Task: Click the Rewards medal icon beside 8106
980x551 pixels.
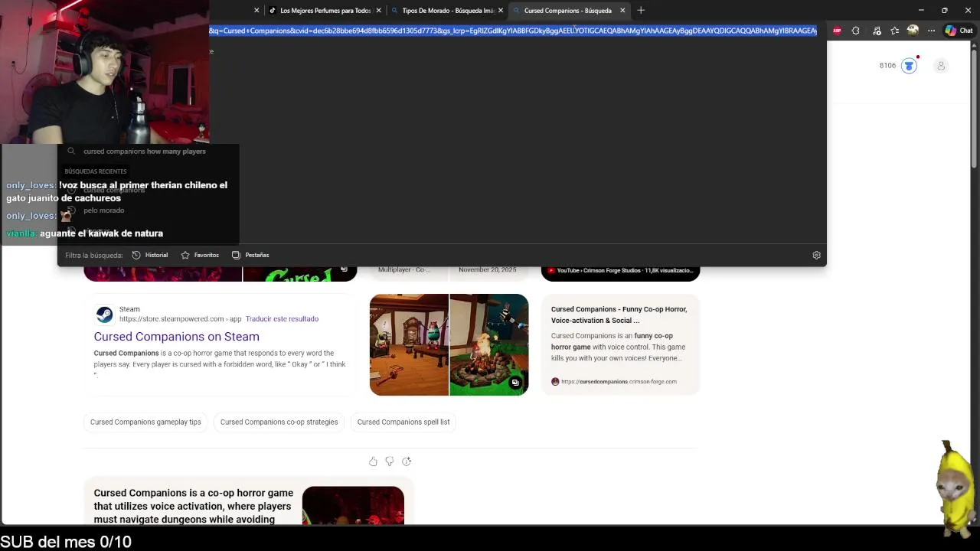Action: pyautogui.click(x=909, y=66)
